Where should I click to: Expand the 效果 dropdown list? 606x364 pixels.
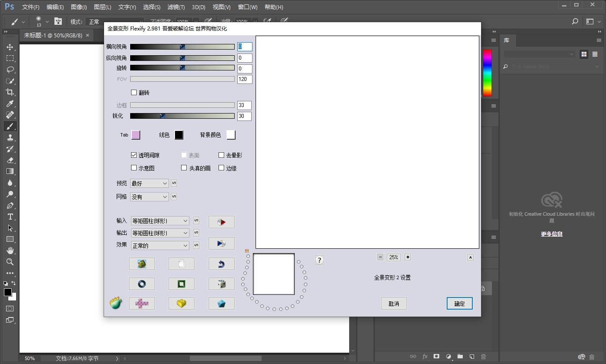click(160, 246)
